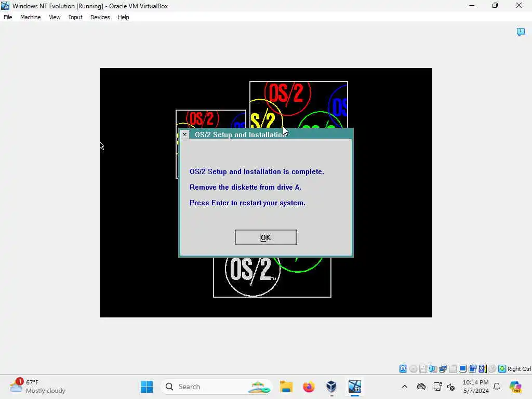Click the "OS/2 Setup and Installation is complete." text
This screenshot has height=399, width=532.
coord(257,171)
